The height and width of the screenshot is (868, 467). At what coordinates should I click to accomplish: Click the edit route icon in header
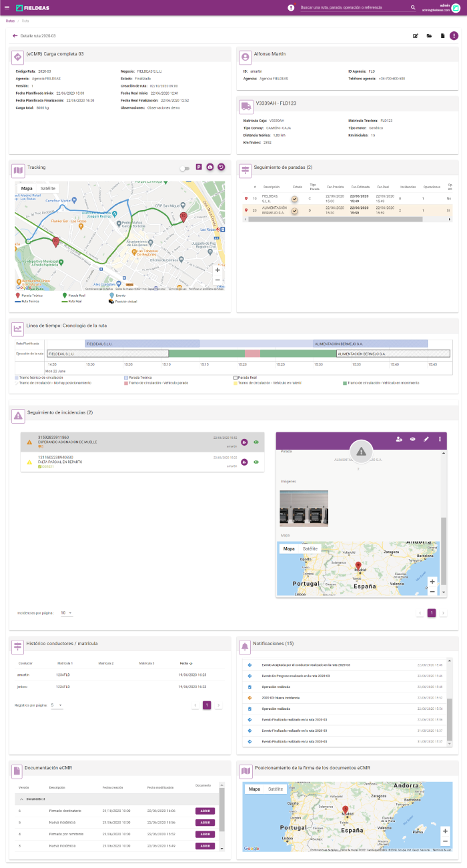coord(416,36)
